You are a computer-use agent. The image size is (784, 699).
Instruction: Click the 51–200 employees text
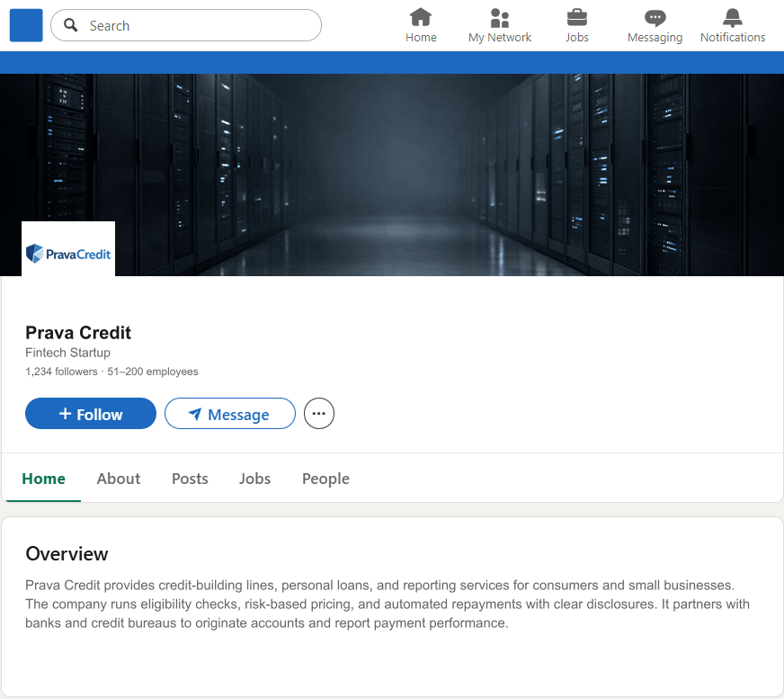(x=153, y=372)
